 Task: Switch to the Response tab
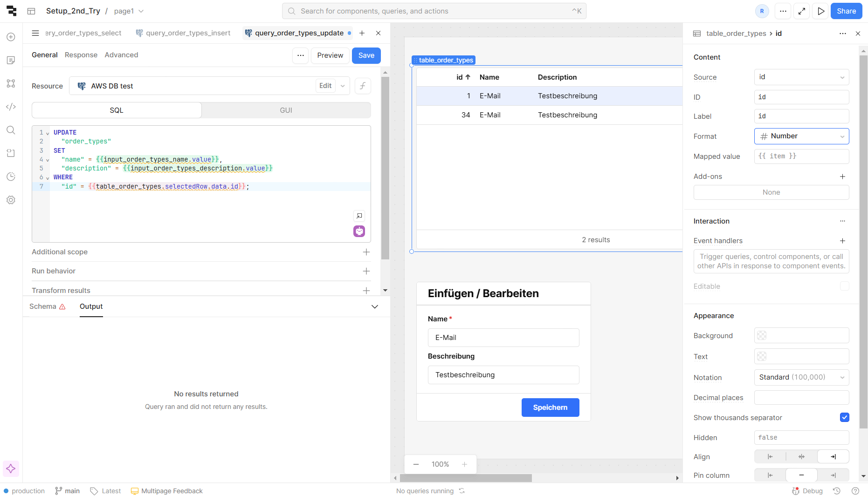click(81, 55)
